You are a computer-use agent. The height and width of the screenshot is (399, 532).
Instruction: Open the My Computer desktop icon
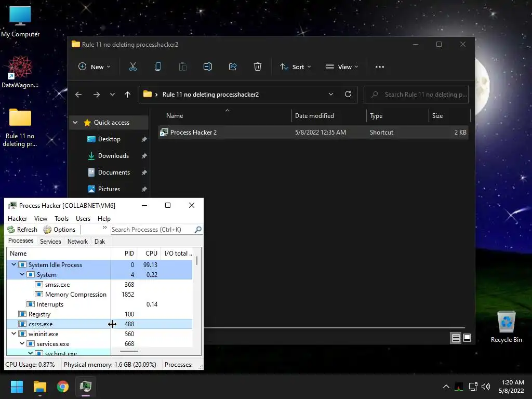click(x=20, y=21)
